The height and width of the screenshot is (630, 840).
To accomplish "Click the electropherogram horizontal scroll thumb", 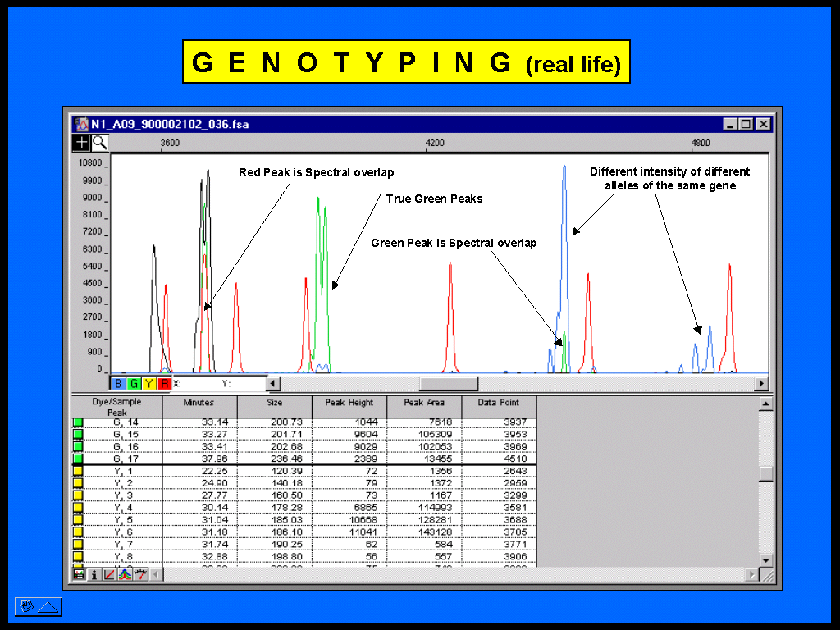I will coord(448,383).
